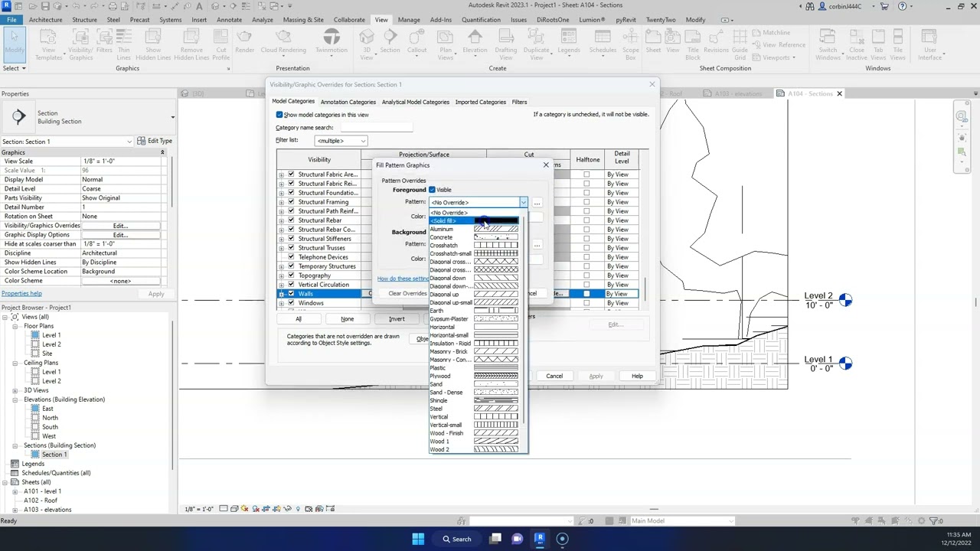Open the Manage ribbon tab
Screen dimensions: 980x551
[x=409, y=20]
